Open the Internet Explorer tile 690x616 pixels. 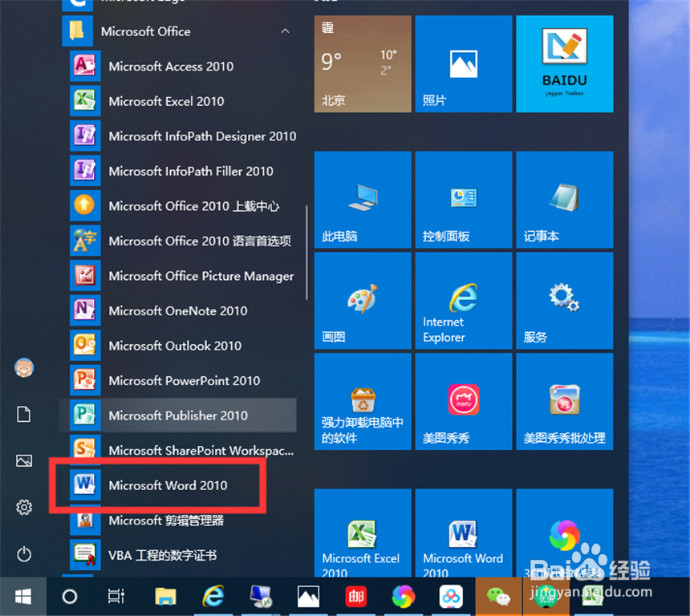[464, 301]
